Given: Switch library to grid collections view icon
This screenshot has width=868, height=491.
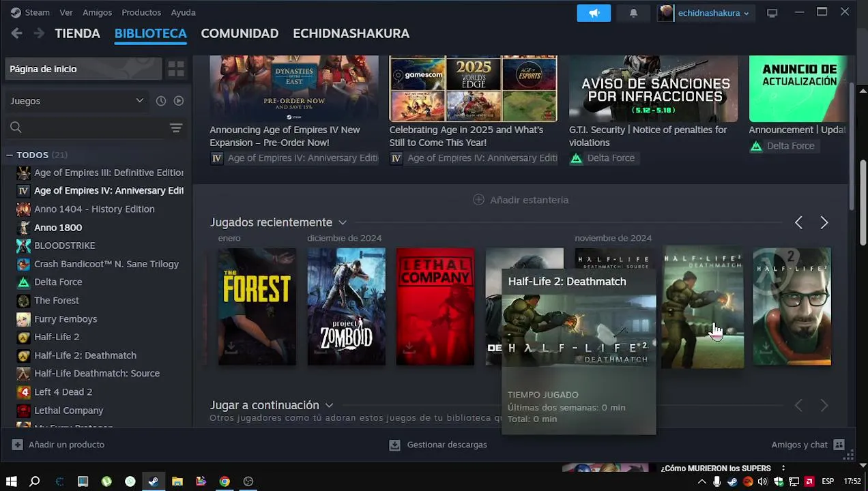Looking at the screenshot, I should tap(176, 69).
